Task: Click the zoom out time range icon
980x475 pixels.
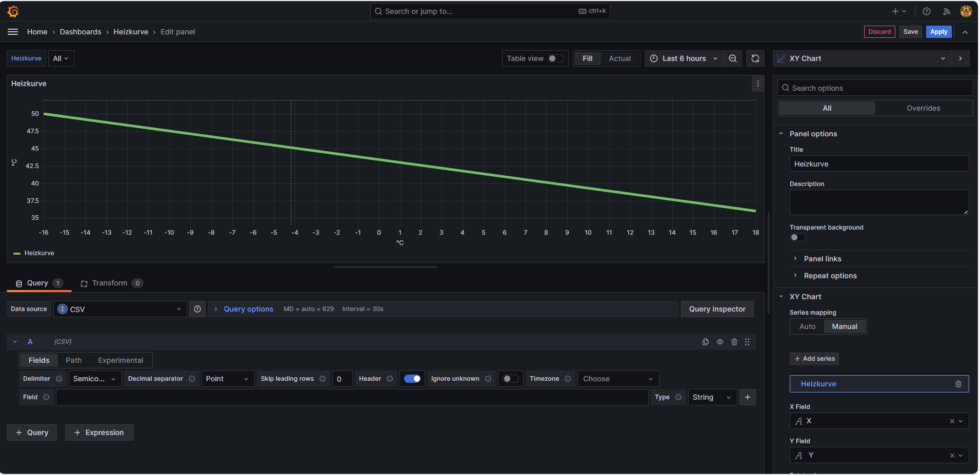Action: coord(733,58)
